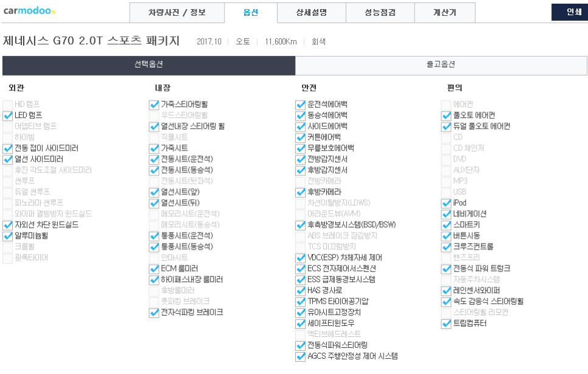The height and width of the screenshot is (374, 588).
Task: Toggle 레인센서와이퍼 checkbox
Action: 446,291
